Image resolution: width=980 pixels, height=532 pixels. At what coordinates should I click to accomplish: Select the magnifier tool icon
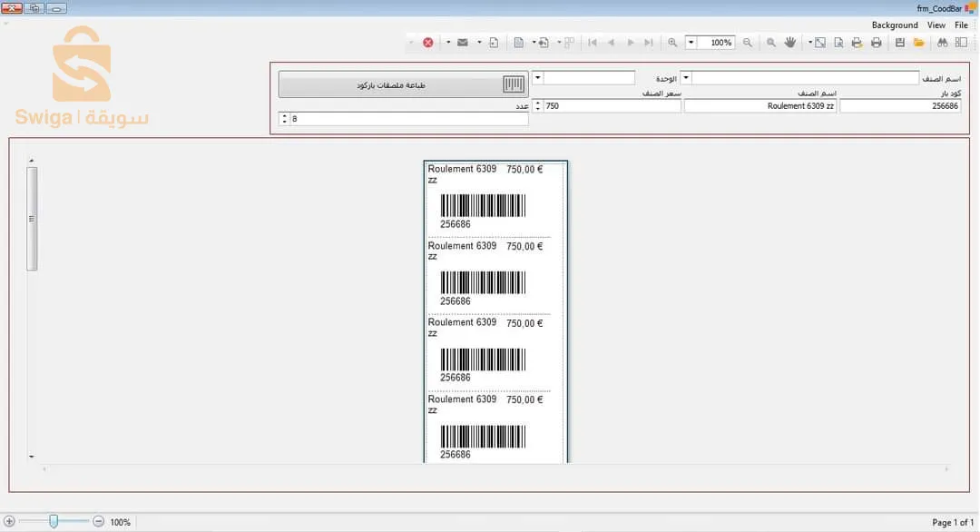click(x=771, y=43)
